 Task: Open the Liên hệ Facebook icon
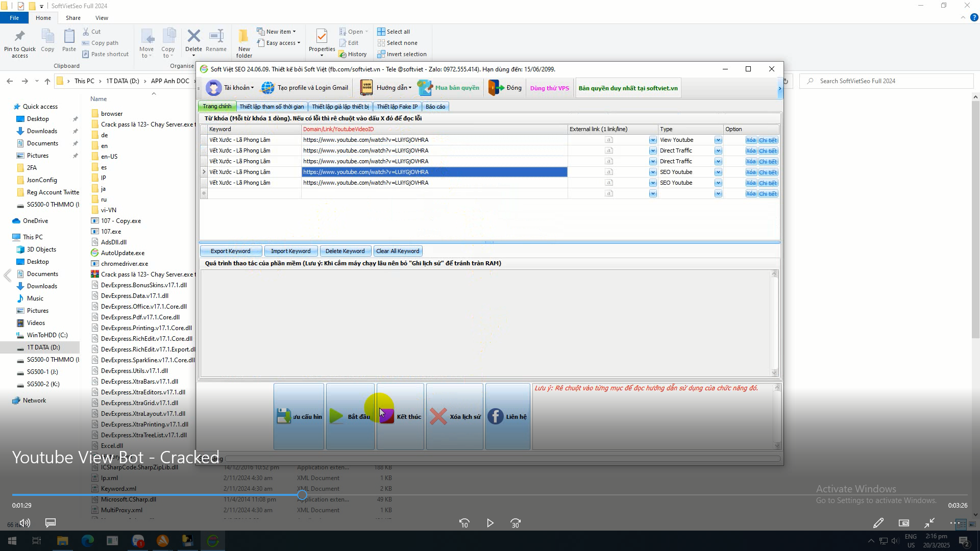(x=495, y=416)
